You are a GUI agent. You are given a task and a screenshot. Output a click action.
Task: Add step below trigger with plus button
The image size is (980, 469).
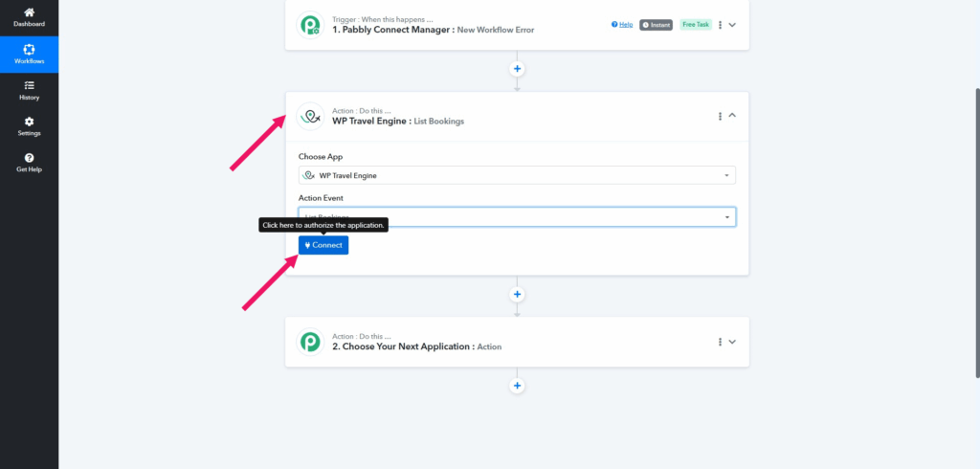tap(517, 69)
